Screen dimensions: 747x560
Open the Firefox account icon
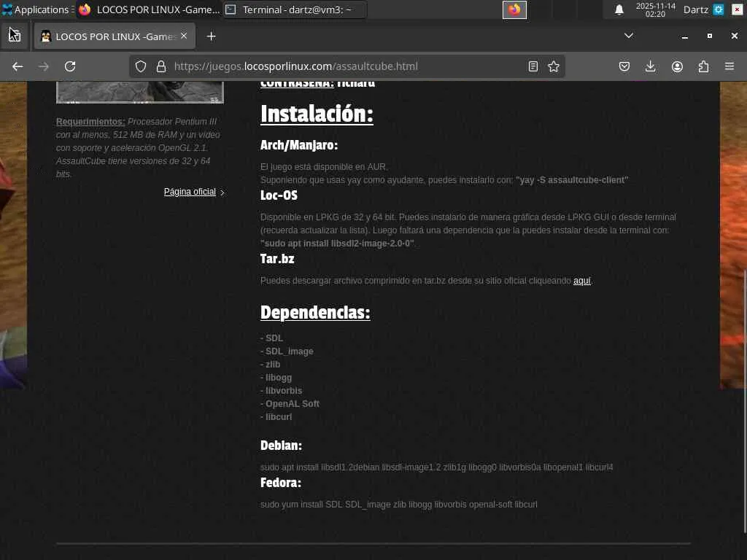point(677,66)
